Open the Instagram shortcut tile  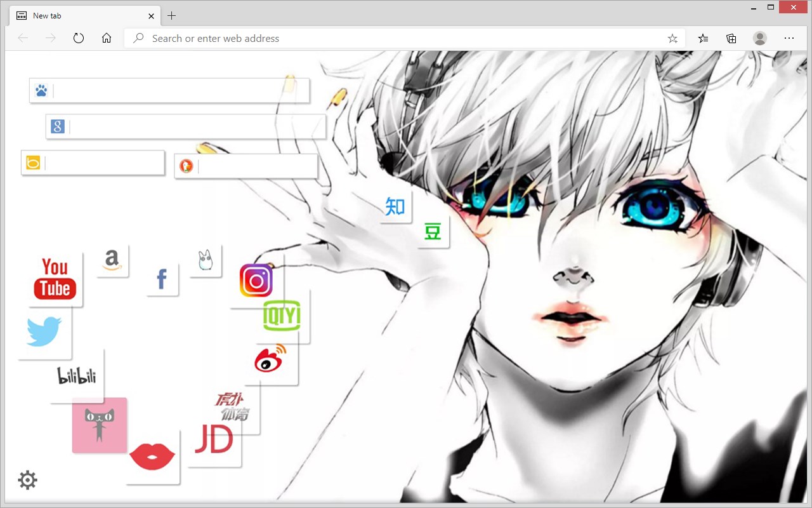(256, 281)
